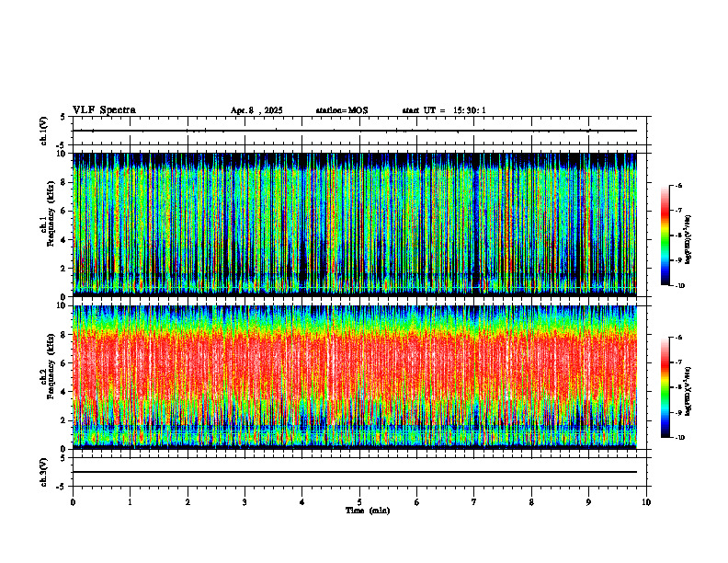The image size is (728, 563).
Task: Click time axis tick label "6"
Action: coord(417,502)
